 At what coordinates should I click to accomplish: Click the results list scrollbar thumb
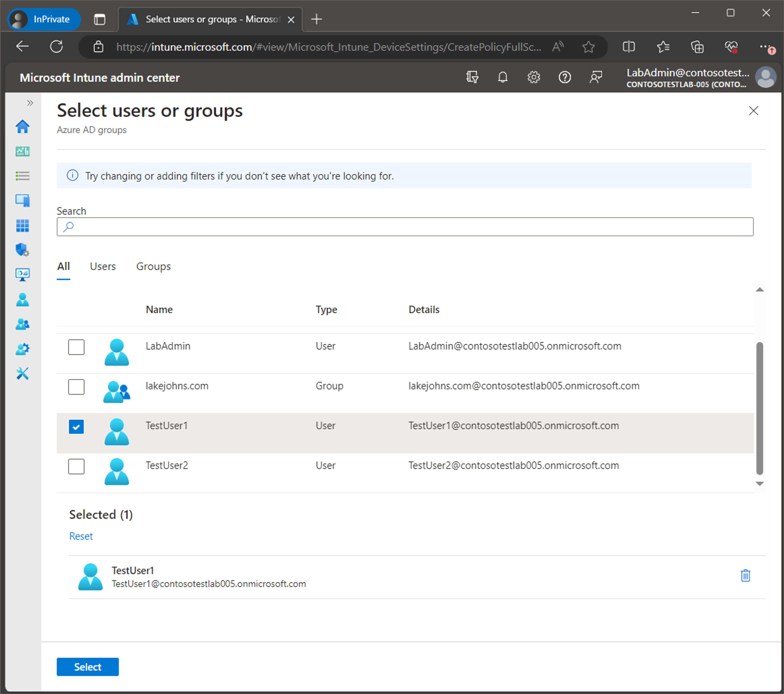pos(759,408)
